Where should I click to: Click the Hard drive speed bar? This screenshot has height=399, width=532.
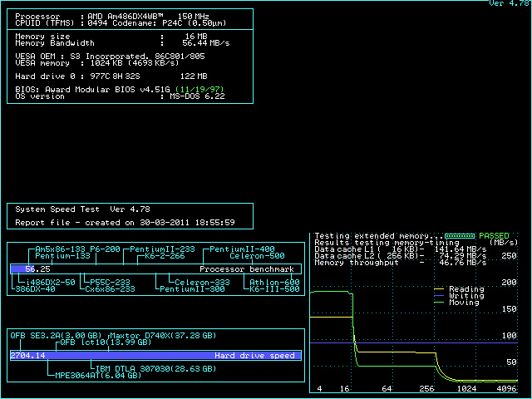pos(156,355)
